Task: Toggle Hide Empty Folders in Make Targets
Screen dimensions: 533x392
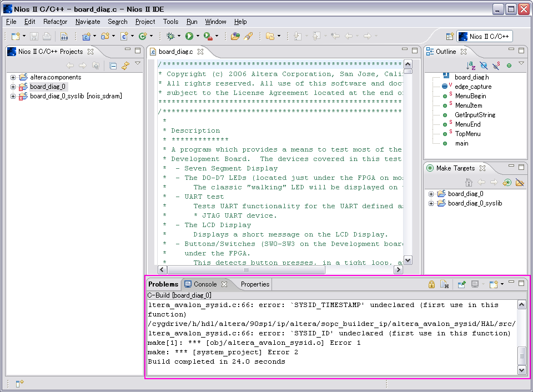Action: (520, 183)
